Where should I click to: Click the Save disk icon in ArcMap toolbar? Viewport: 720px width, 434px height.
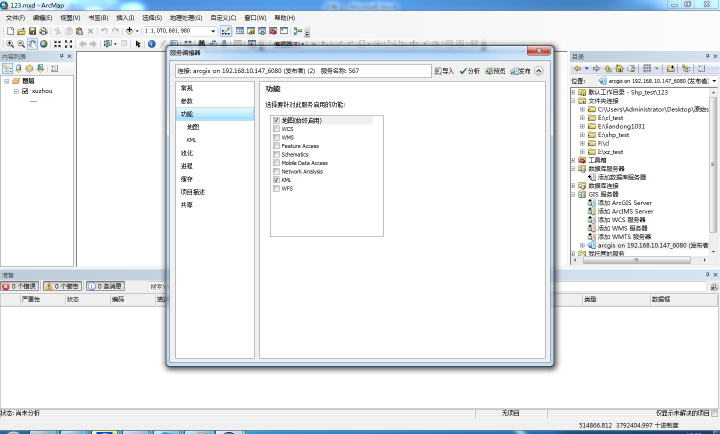point(32,31)
